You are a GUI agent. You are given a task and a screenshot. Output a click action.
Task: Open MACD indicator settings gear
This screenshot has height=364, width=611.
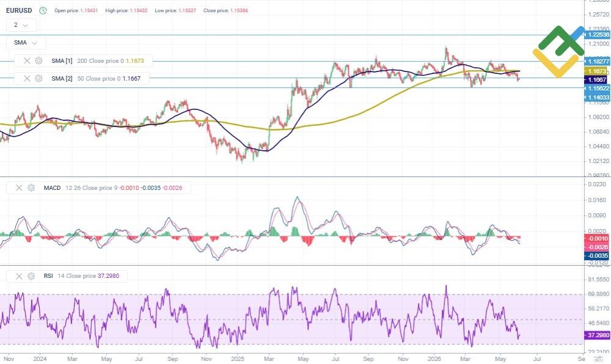point(31,187)
